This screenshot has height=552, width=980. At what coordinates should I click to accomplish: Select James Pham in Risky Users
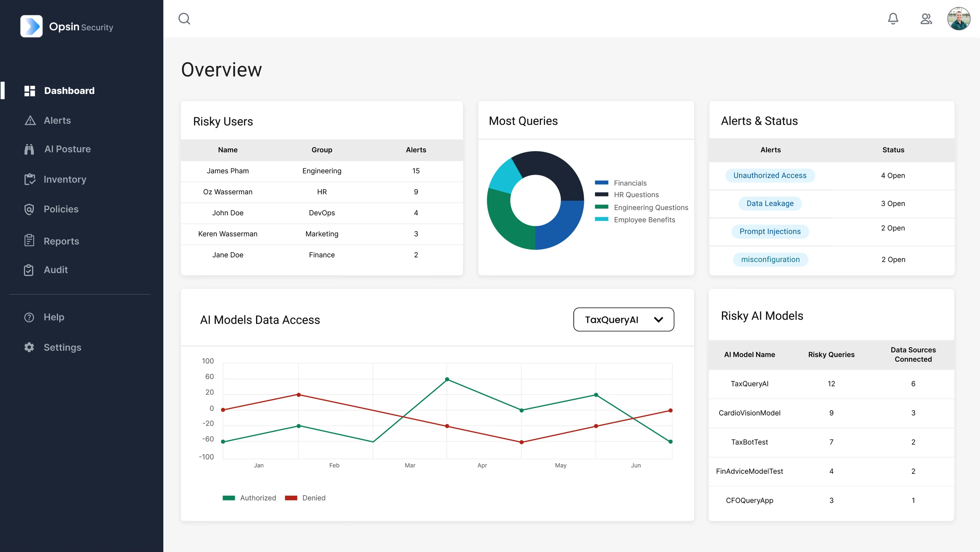228,171
